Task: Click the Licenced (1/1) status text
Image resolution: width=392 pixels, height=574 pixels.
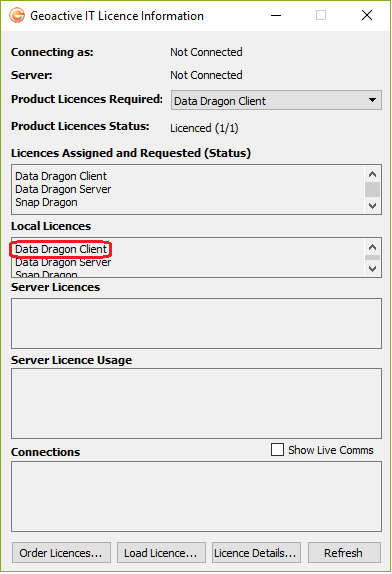Action: coord(204,128)
